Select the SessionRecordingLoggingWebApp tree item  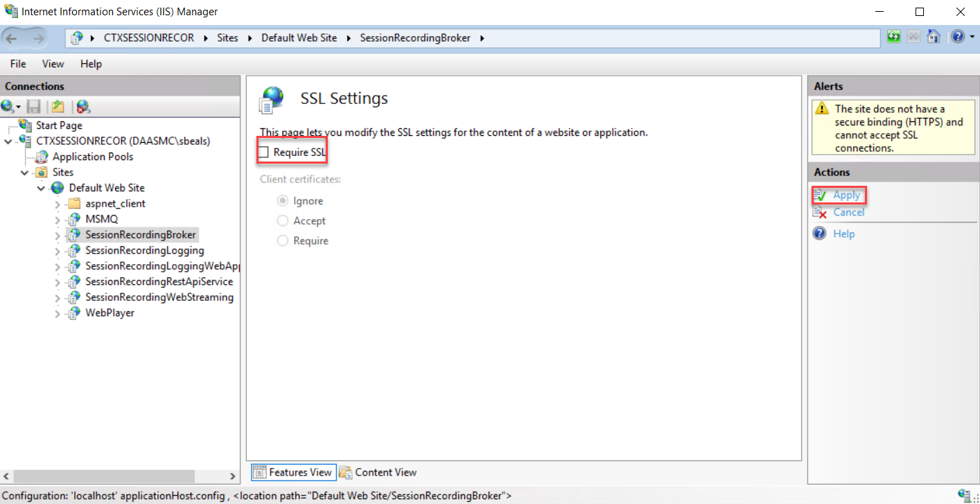pyautogui.click(x=162, y=266)
